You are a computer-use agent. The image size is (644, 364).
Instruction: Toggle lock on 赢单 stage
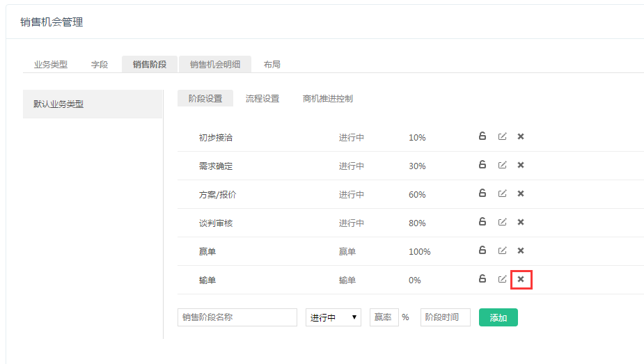(482, 251)
